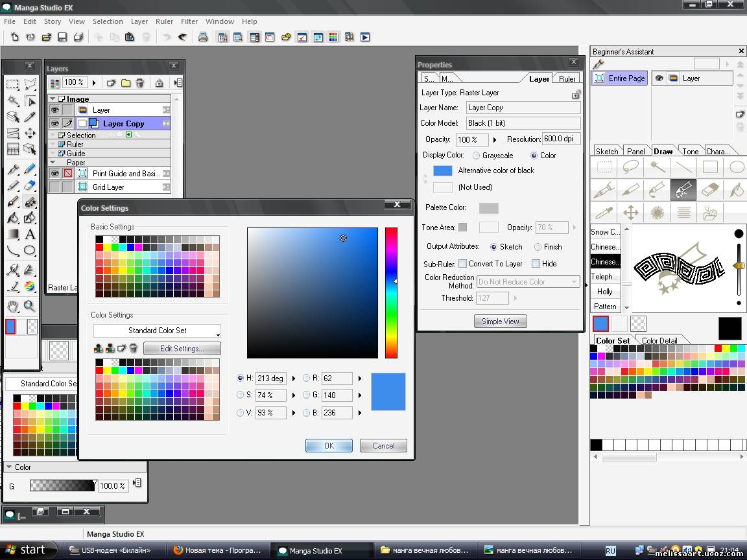This screenshot has height=560, width=747.
Task: Open the Ruler menu
Action: 164,21
